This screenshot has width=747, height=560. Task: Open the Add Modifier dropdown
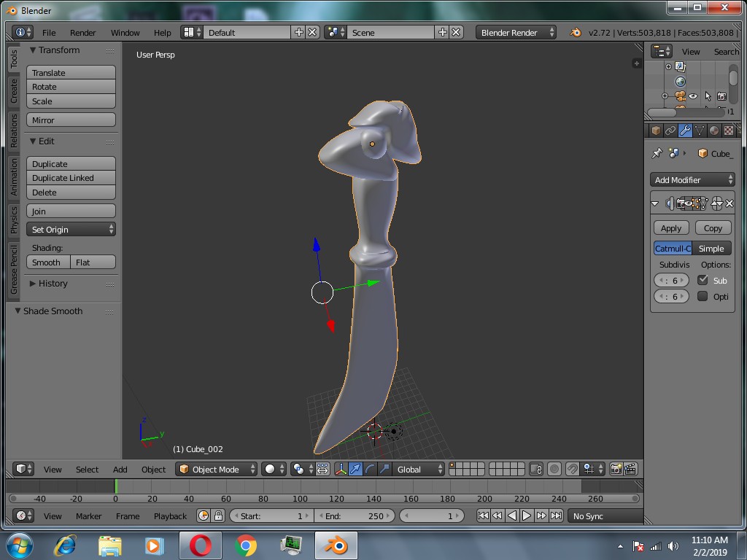(692, 179)
